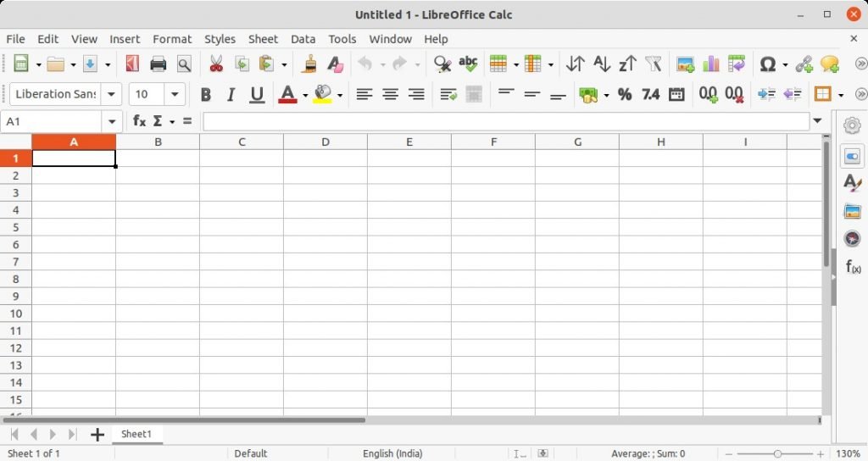Center text horizontally
This screenshot has width=868, height=461.
(x=390, y=94)
